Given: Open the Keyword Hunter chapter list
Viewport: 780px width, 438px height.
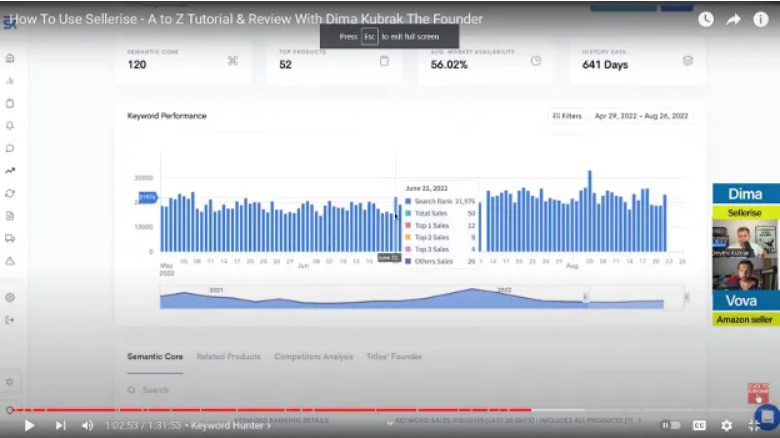Looking at the screenshot, I should (x=230, y=426).
